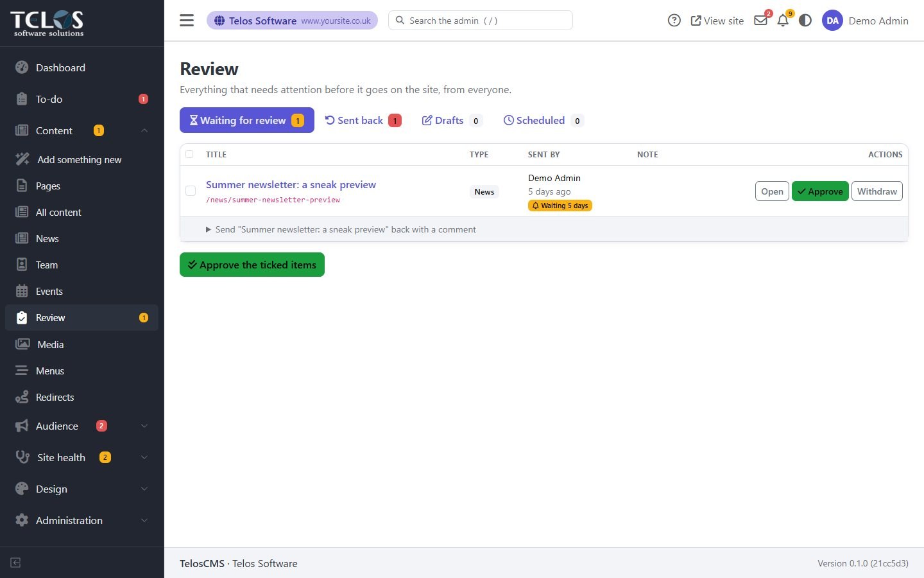Click Approve the ticked items button
The width and height of the screenshot is (924, 578).
click(x=252, y=265)
